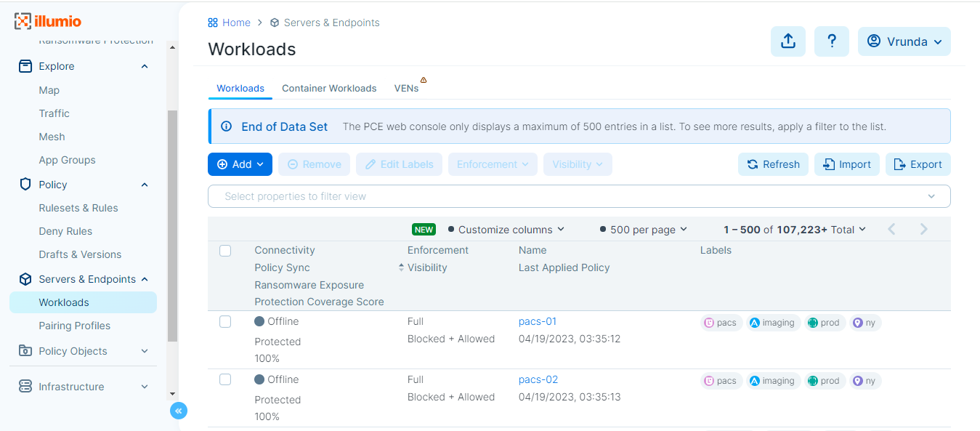Screen dimensions: 980x431
Task: Click the prod label on pacs-02 row
Action: [x=825, y=381]
